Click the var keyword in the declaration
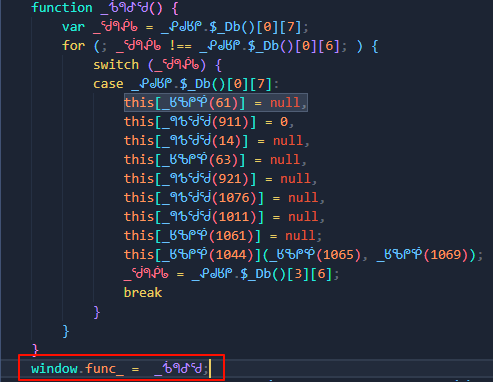The width and height of the screenshot is (493, 382). click(x=73, y=27)
